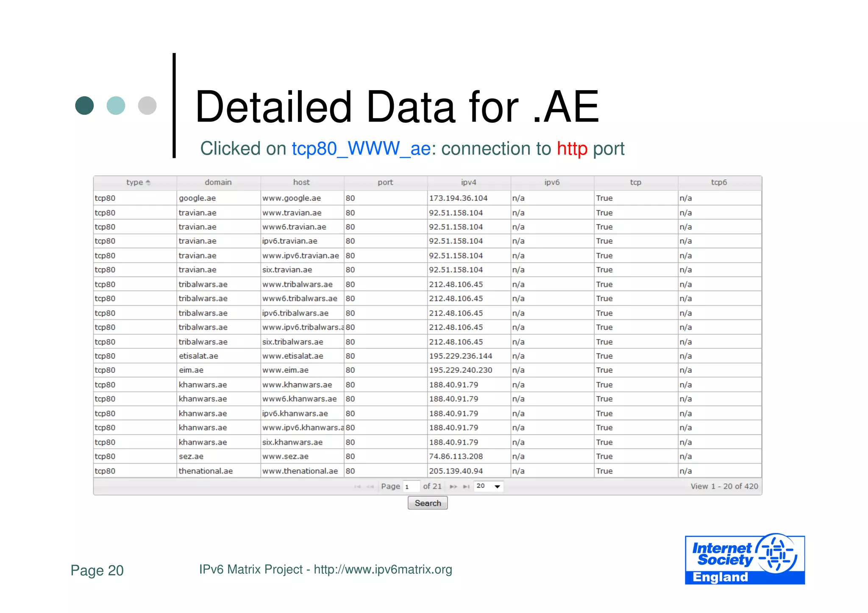868x613 pixels.
Task: Sort by the port column header
Action: click(x=385, y=183)
